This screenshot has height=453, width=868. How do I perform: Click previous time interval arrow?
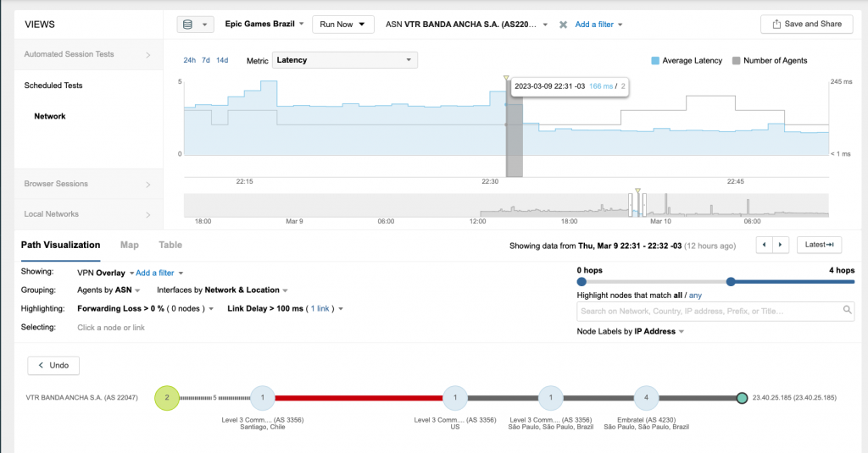point(765,245)
